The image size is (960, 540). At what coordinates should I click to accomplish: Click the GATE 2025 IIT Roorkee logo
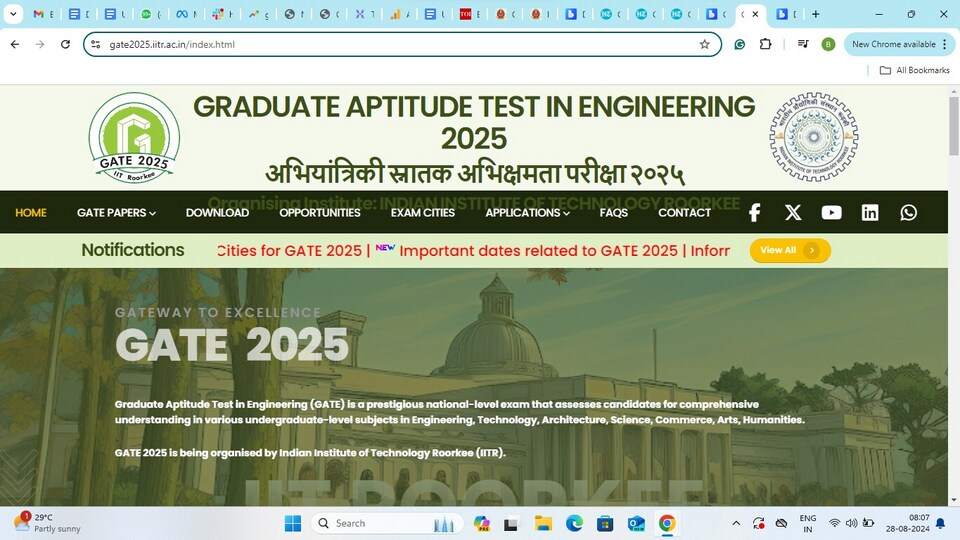[134, 138]
